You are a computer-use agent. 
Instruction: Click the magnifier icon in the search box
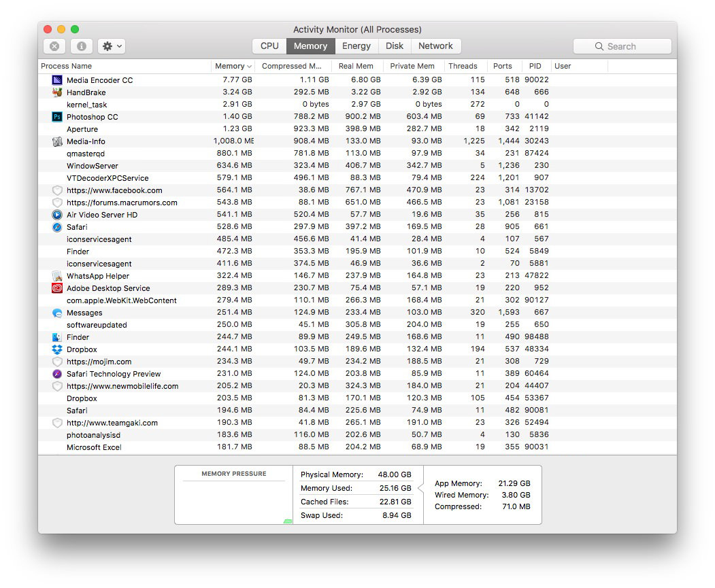pyautogui.click(x=599, y=46)
